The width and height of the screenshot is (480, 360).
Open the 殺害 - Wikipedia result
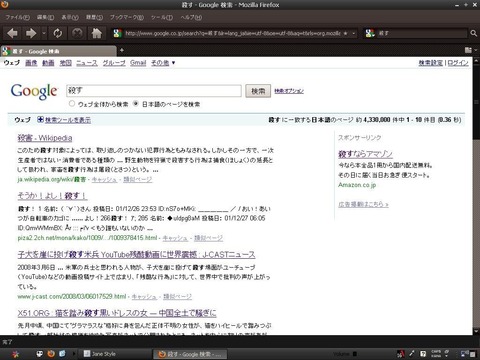(x=45, y=138)
